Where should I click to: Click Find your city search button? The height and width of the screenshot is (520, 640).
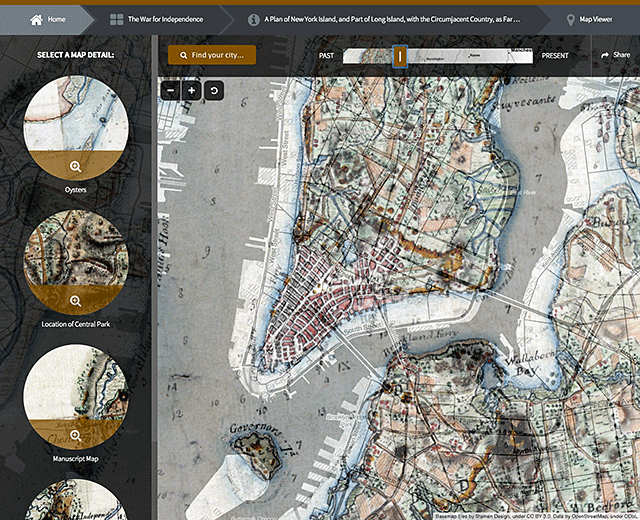pos(212,55)
